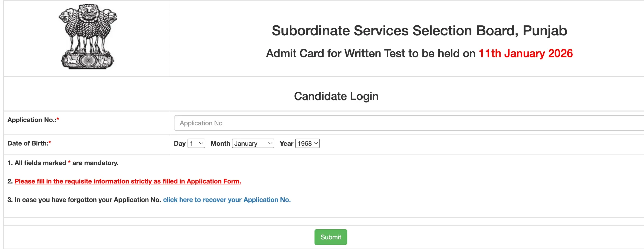644x251 pixels.
Task: Click the red underlined instruction link
Action: tap(128, 181)
